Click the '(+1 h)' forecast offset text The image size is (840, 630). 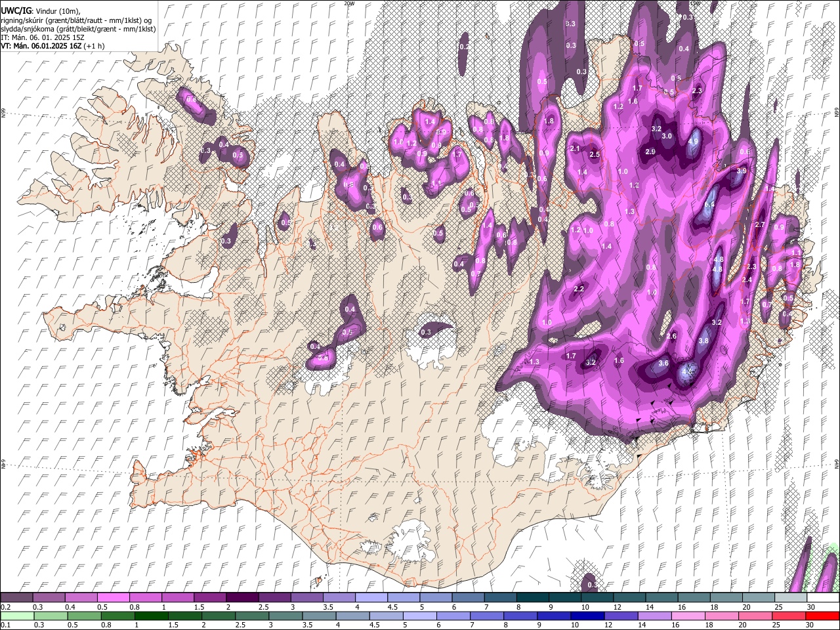coord(95,46)
